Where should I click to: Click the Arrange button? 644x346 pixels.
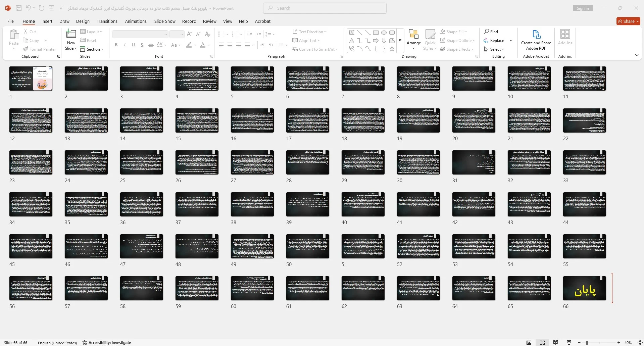point(413,39)
